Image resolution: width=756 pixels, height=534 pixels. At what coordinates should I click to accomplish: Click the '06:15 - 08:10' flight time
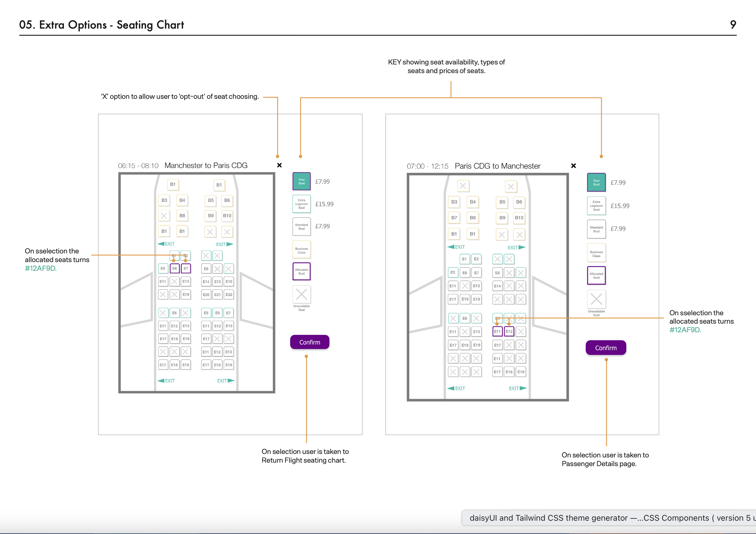coord(138,166)
